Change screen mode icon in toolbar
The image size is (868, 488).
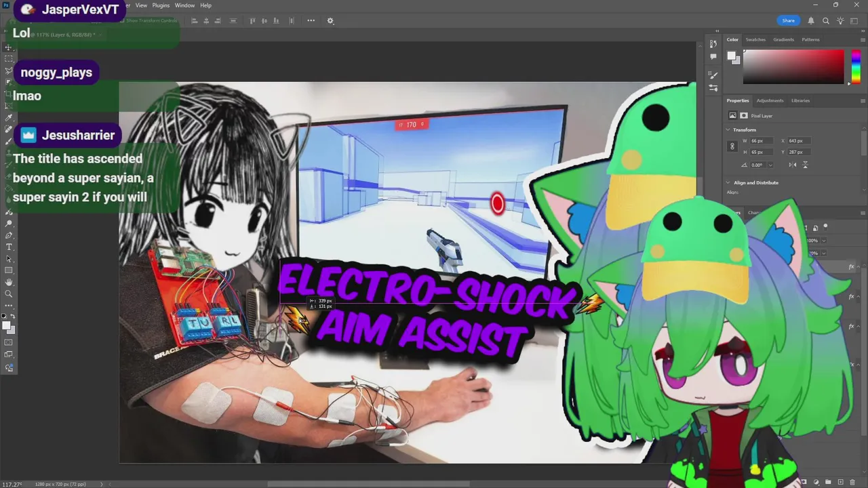coord(9,354)
